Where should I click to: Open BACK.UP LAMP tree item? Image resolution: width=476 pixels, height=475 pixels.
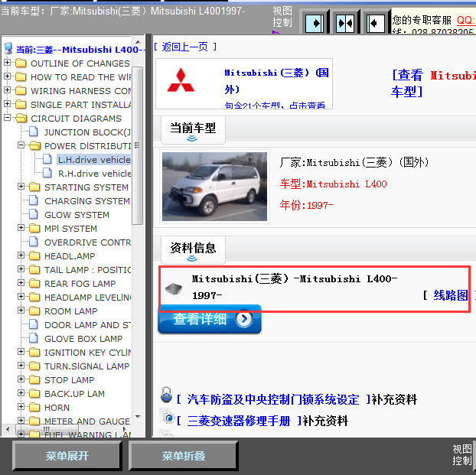[74, 394]
